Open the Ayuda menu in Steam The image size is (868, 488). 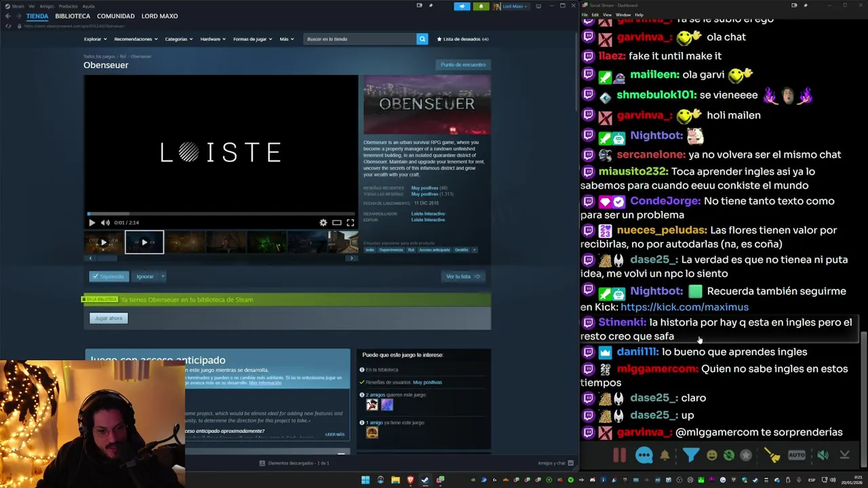click(x=89, y=6)
